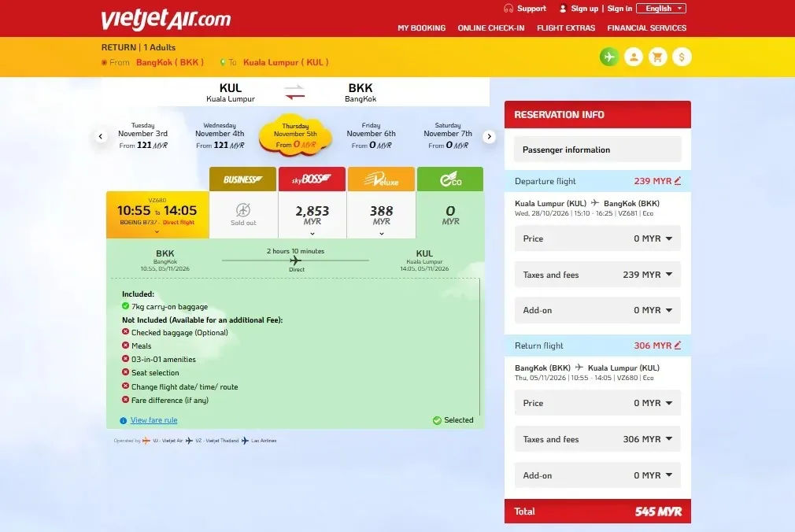Edit departure flight pencil icon
Screen dimensions: 795x532
point(678,180)
